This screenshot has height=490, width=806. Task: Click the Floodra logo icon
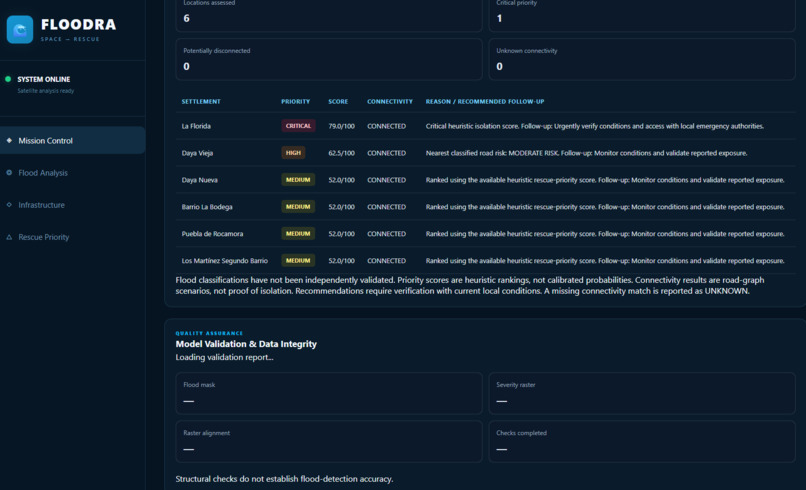pyautogui.click(x=20, y=30)
